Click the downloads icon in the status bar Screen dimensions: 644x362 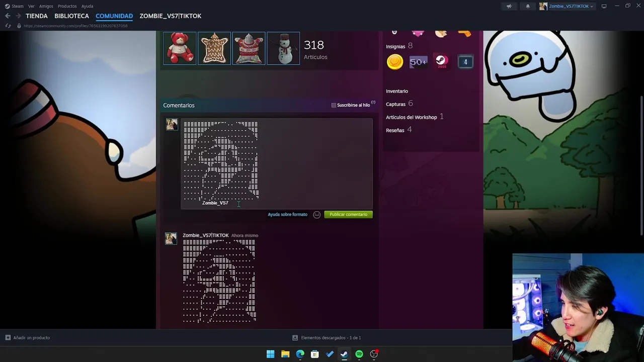[x=295, y=338]
